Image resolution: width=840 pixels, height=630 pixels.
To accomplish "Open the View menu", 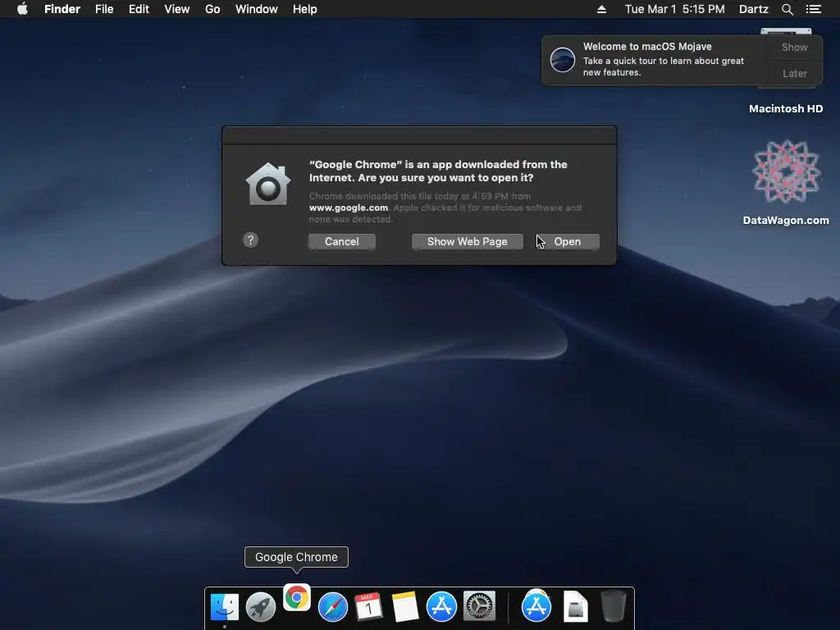I will 177,9.
